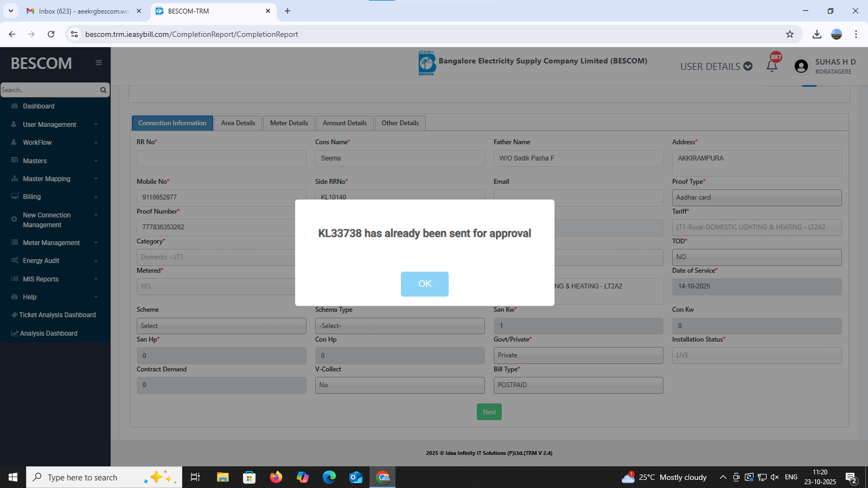Click the sidebar search magnifier icon
The width and height of the screenshot is (868, 488).
pyautogui.click(x=103, y=90)
